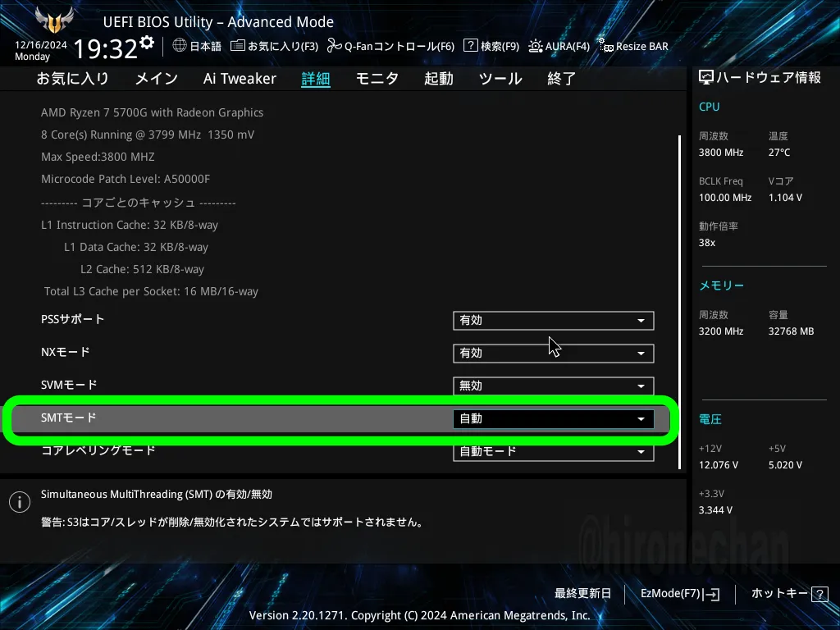Image resolution: width=840 pixels, height=630 pixels.
Task: Click the 8 Core(s) Running line
Action: 148,135
